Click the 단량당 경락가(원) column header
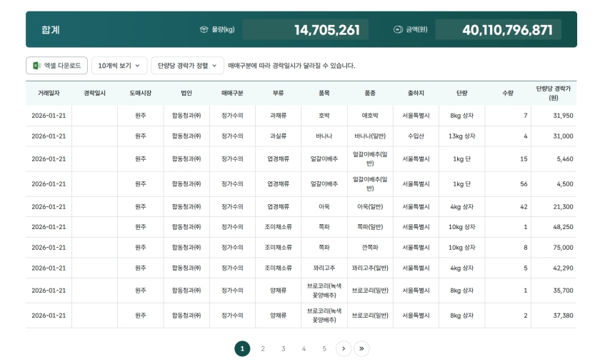 (554, 93)
